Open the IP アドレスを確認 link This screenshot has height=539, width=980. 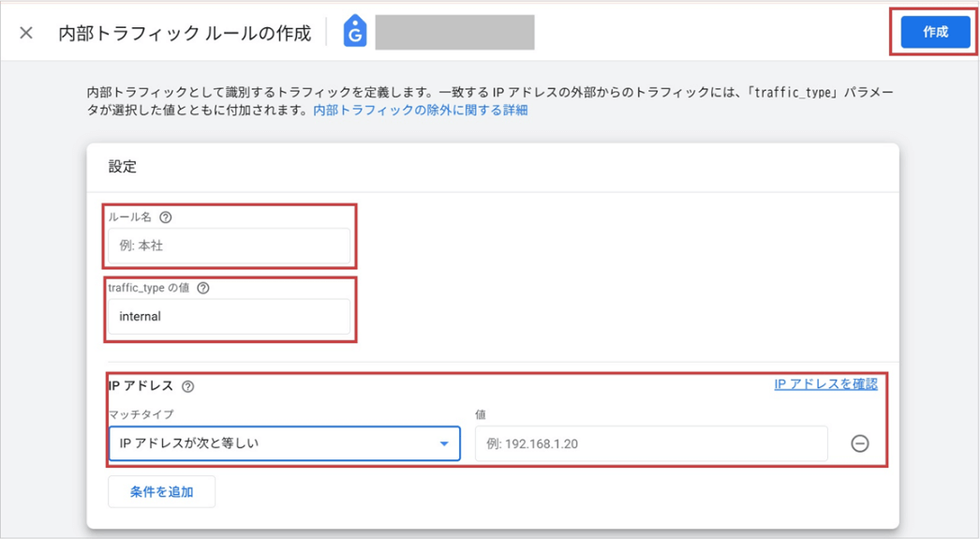[825, 384]
